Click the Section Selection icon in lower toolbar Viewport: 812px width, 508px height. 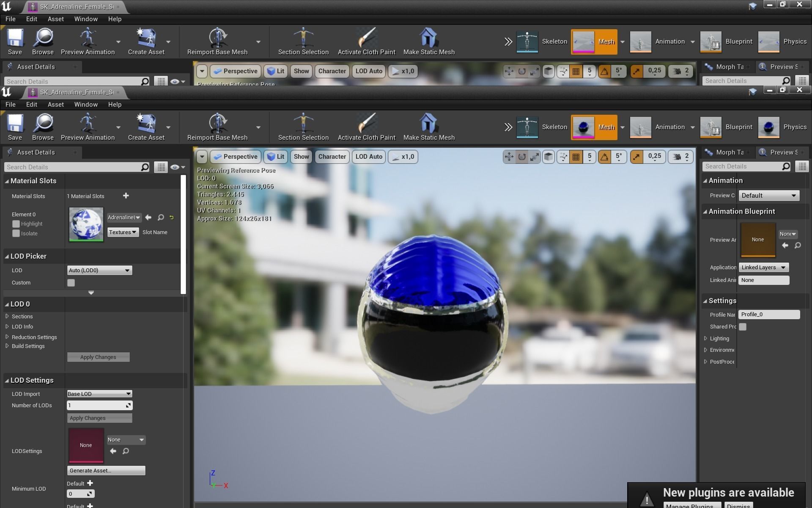coord(303,124)
